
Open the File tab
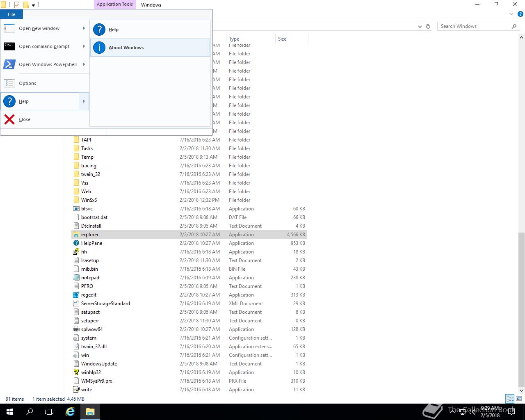pos(11,14)
